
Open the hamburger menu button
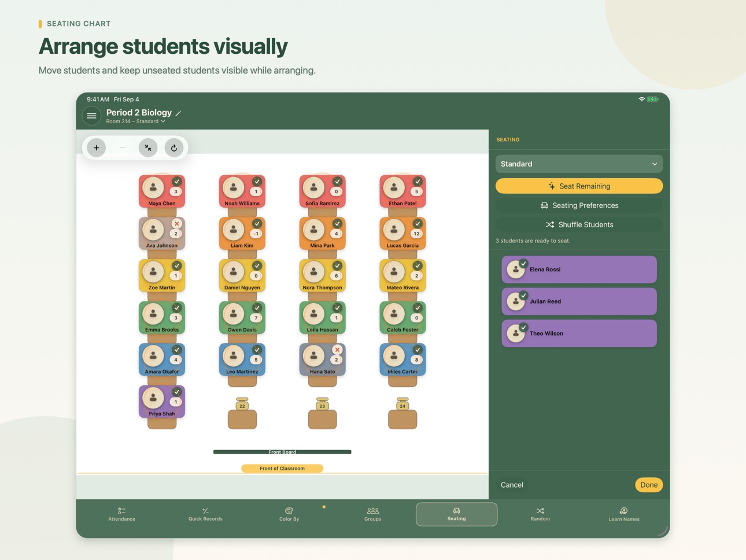[91, 116]
